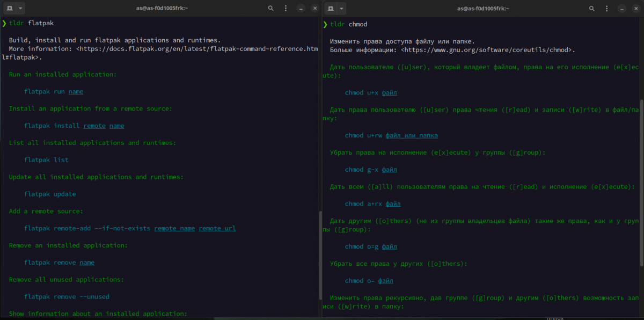Minimize the left terminal window

coord(302,9)
